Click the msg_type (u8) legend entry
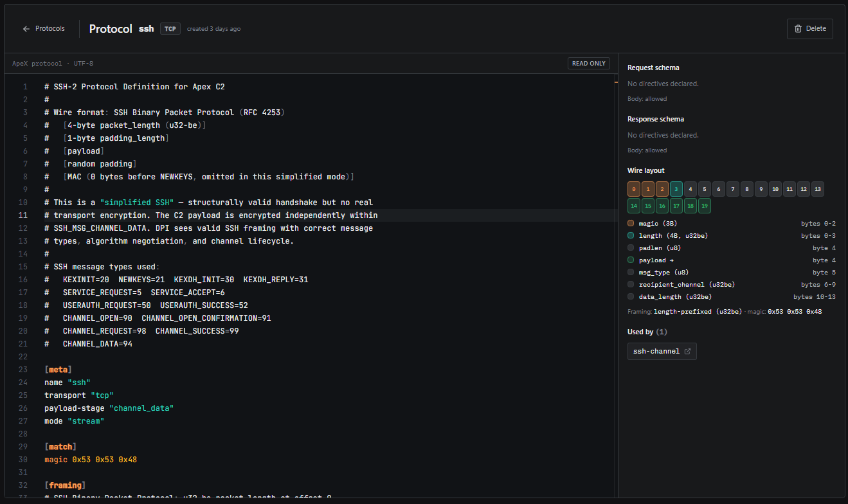This screenshot has height=504, width=848. point(732,272)
